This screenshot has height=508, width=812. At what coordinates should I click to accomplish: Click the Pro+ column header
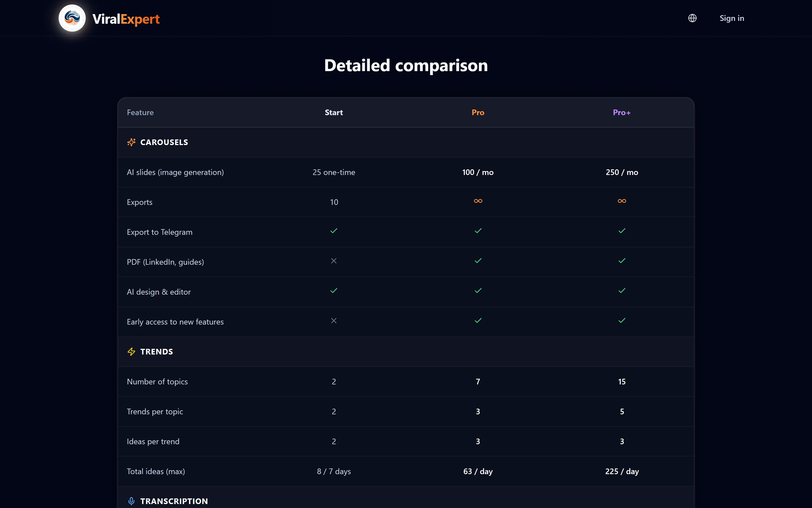(622, 113)
